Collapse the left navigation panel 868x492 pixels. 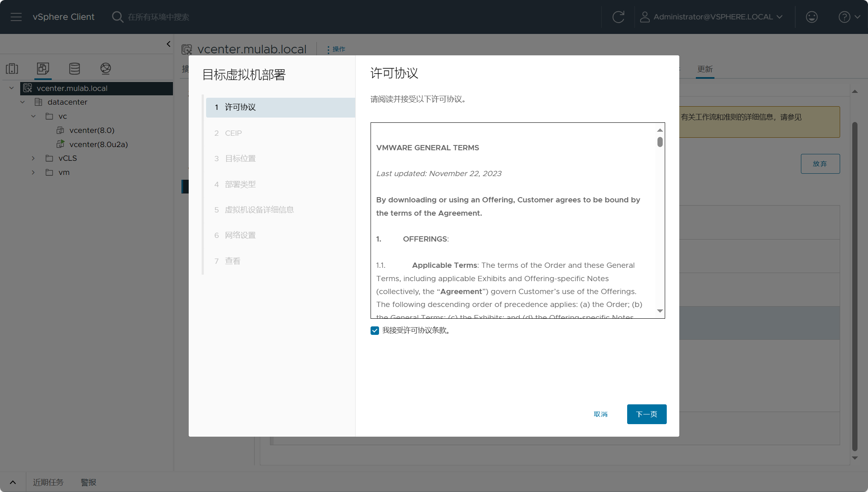169,44
